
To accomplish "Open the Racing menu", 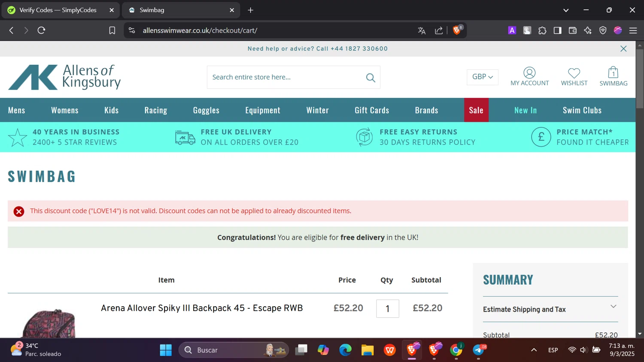I will (156, 110).
